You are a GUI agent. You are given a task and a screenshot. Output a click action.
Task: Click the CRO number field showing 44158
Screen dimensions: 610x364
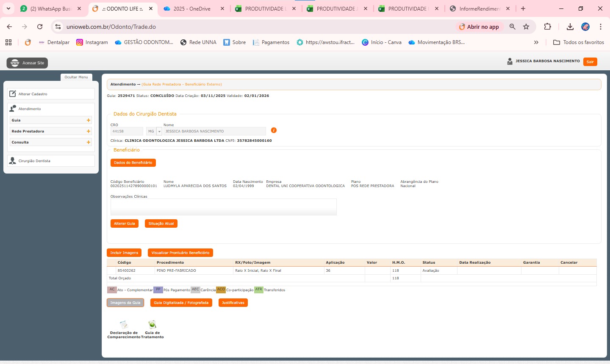pyautogui.click(x=127, y=131)
